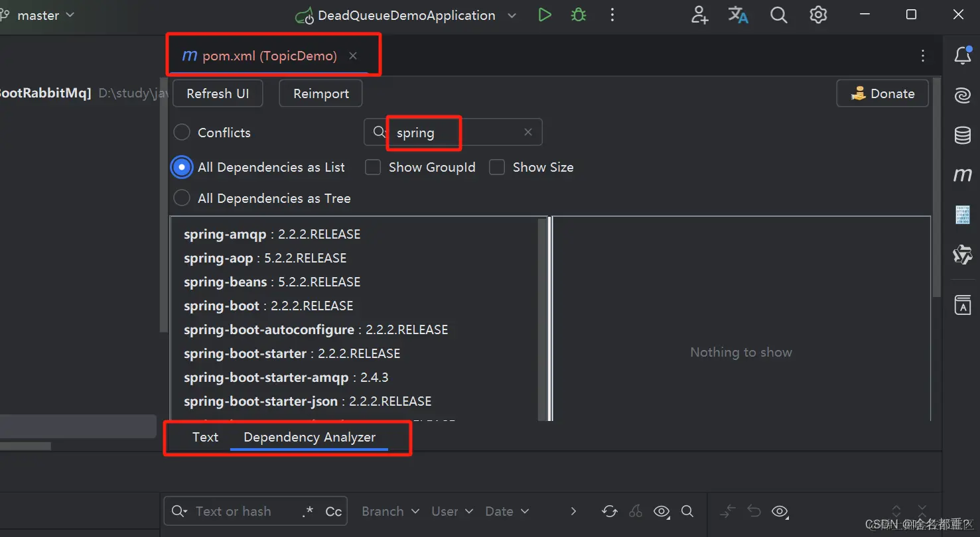Switch to the Text tab
Image resolution: width=980 pixels, height=537 pixels.
[x=205, y=437]
